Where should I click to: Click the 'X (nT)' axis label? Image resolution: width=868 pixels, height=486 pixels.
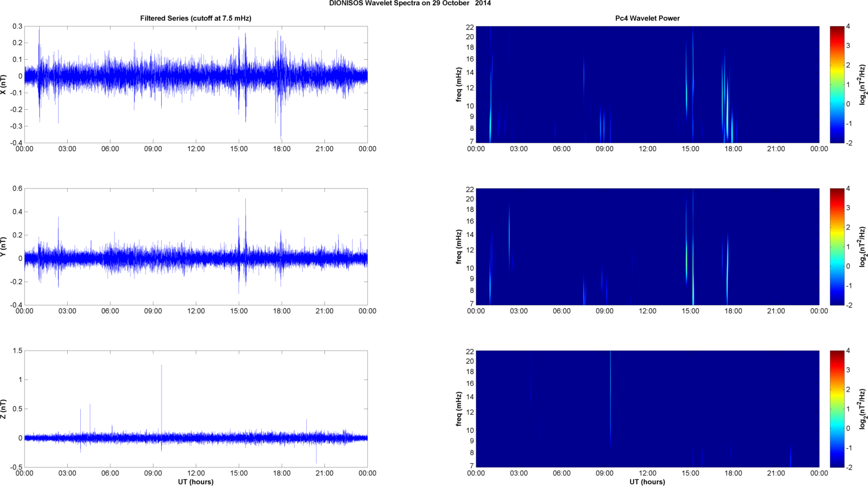(x=4, y=85)
